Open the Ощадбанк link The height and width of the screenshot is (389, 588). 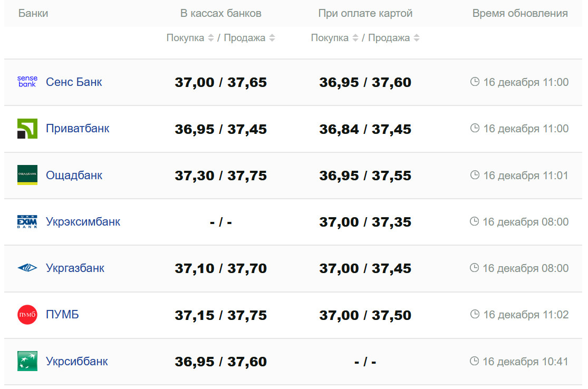point(74,175)
